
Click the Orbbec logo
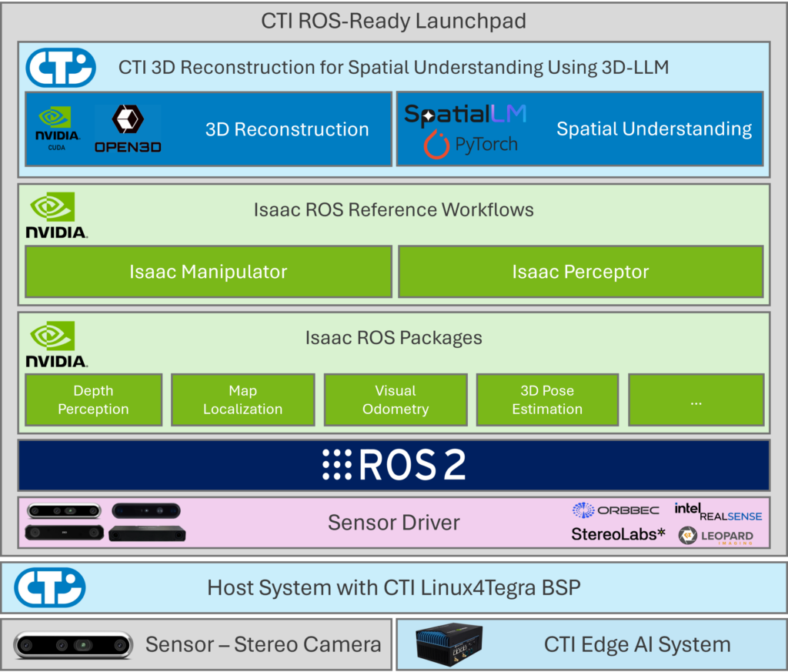(x=616, y=510)
